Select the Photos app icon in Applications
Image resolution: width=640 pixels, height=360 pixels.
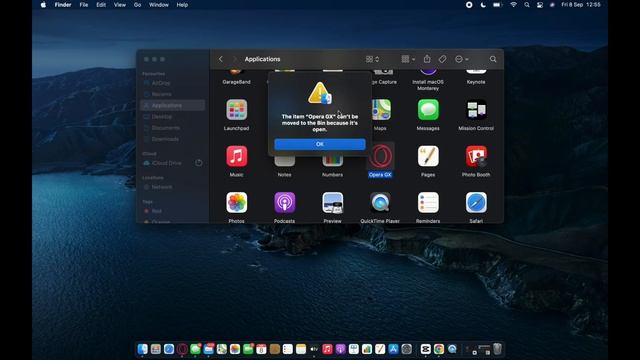pos(236,203)
